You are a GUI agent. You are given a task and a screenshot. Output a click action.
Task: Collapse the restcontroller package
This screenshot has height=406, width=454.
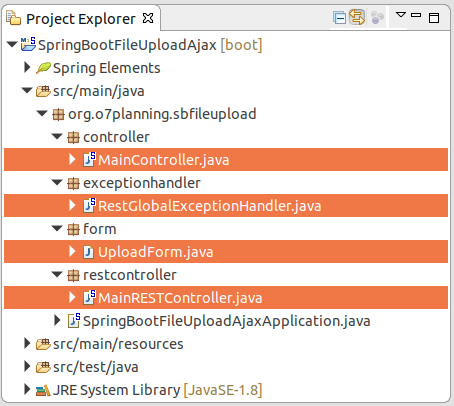tap(57, 274)
